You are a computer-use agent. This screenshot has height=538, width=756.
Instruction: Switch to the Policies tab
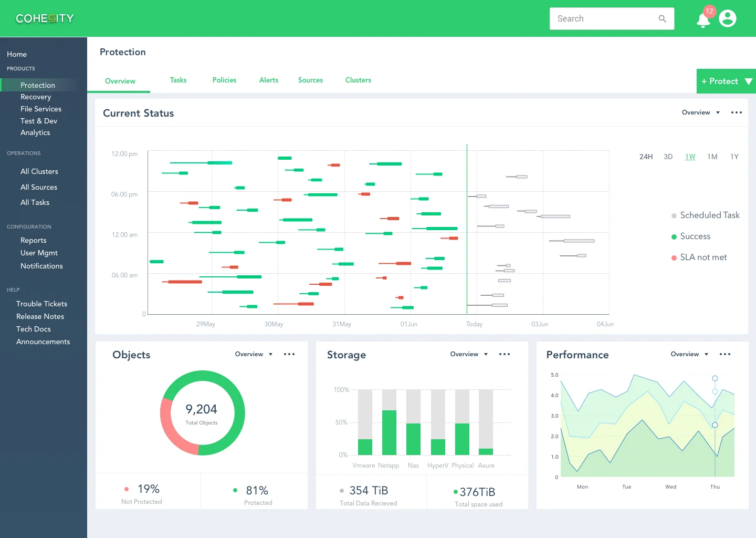[224, 80]
